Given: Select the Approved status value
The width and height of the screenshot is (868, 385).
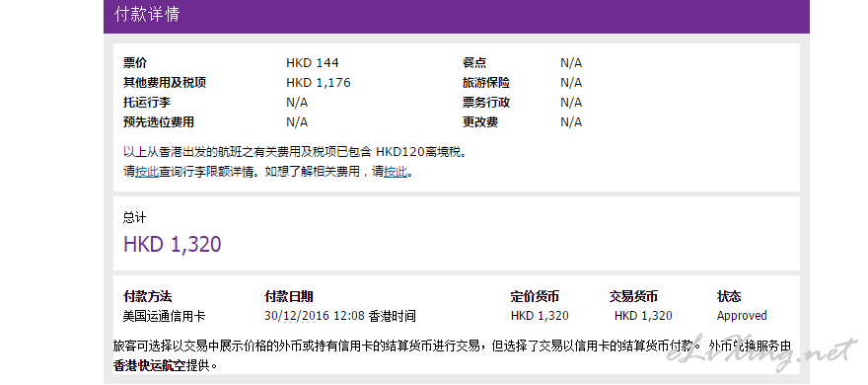Looking at the screenshot, I should (x=742, y=316).
